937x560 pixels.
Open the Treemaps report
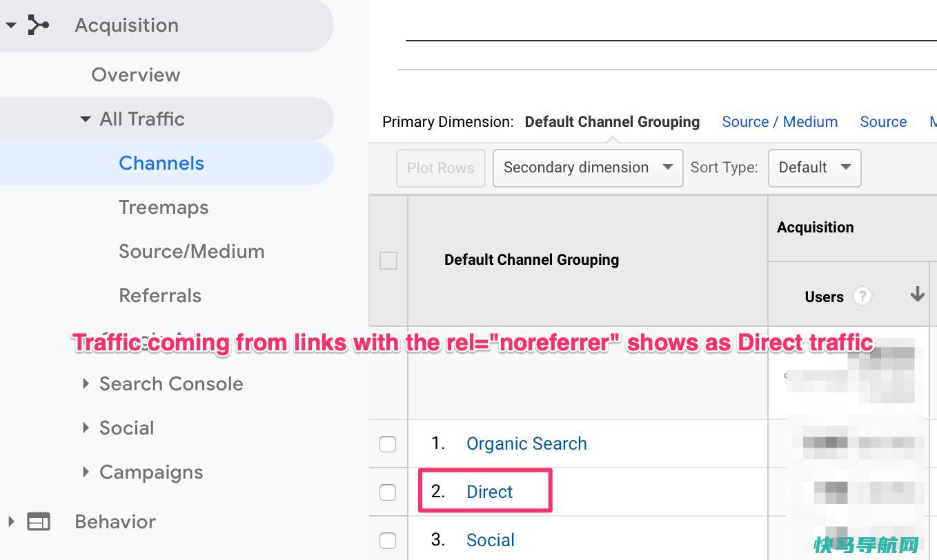pos(164,207)
